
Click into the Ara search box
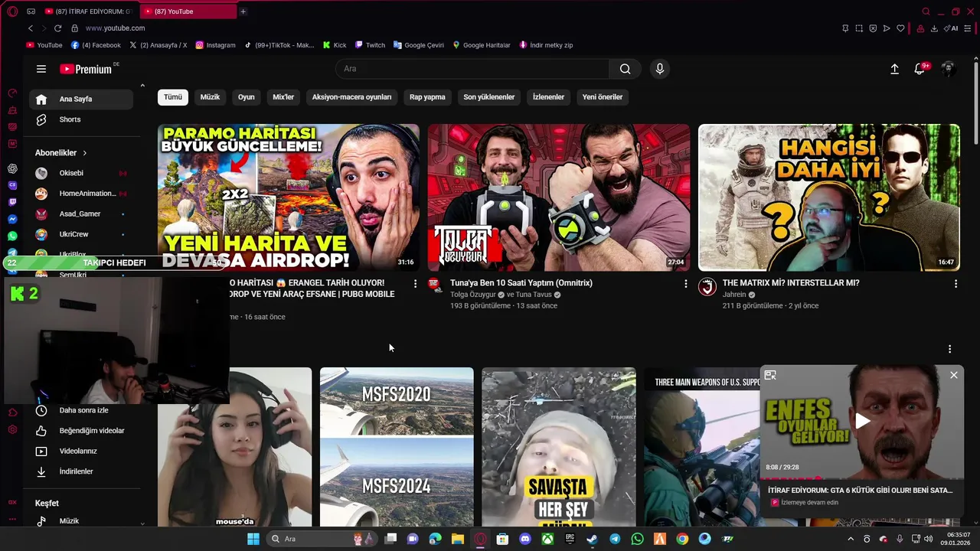coord(472,69)
